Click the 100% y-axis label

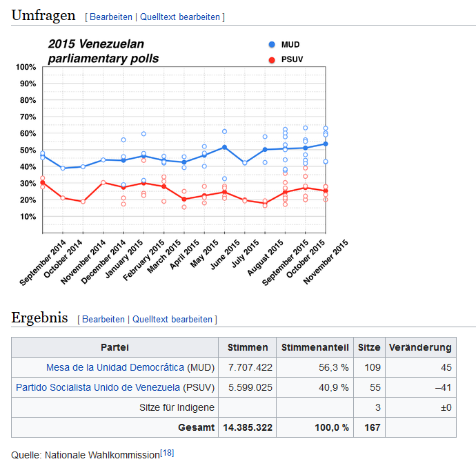click(26, 67)
